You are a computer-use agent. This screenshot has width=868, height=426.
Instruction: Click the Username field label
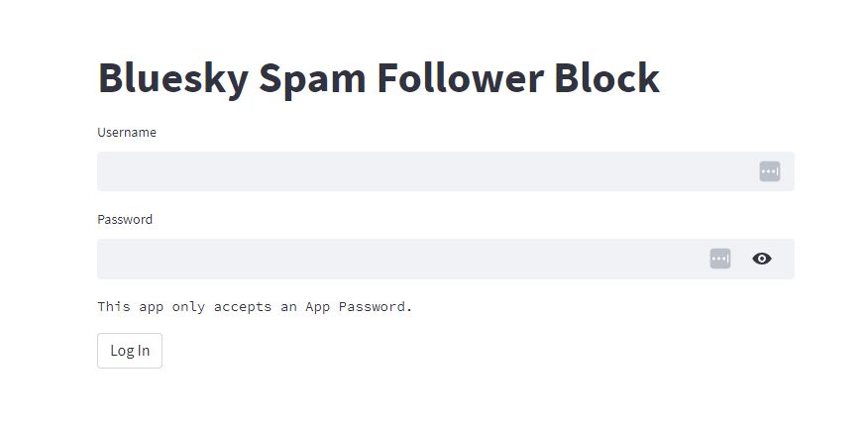click(x=127, y=133)
